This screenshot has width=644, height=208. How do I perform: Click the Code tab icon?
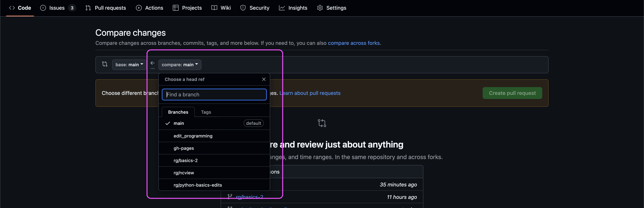point(12,8)
